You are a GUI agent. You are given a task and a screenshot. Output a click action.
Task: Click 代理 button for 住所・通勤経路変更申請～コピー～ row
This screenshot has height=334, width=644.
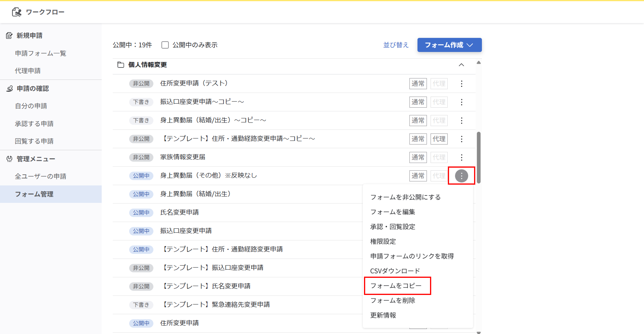439,139
